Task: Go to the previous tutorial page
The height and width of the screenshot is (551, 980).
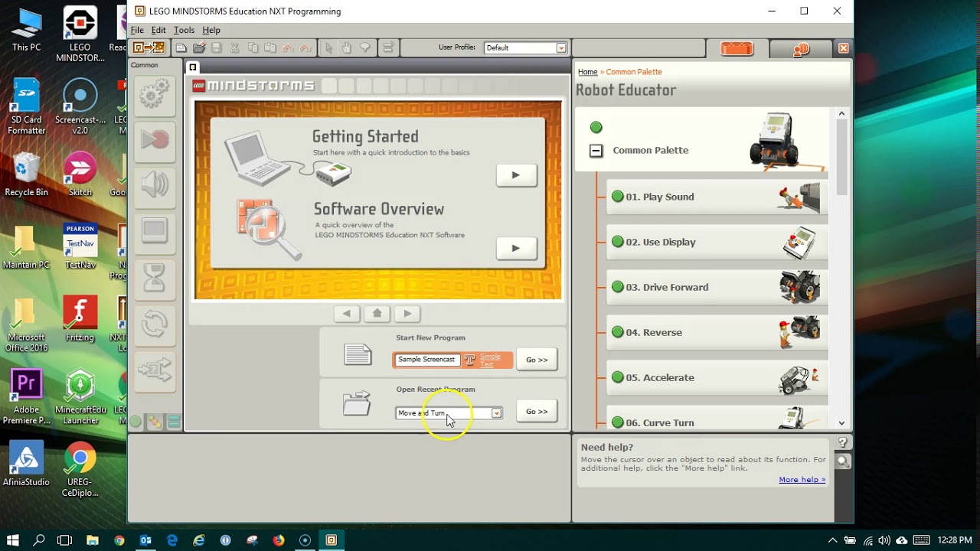Action: tap(347, 313)
